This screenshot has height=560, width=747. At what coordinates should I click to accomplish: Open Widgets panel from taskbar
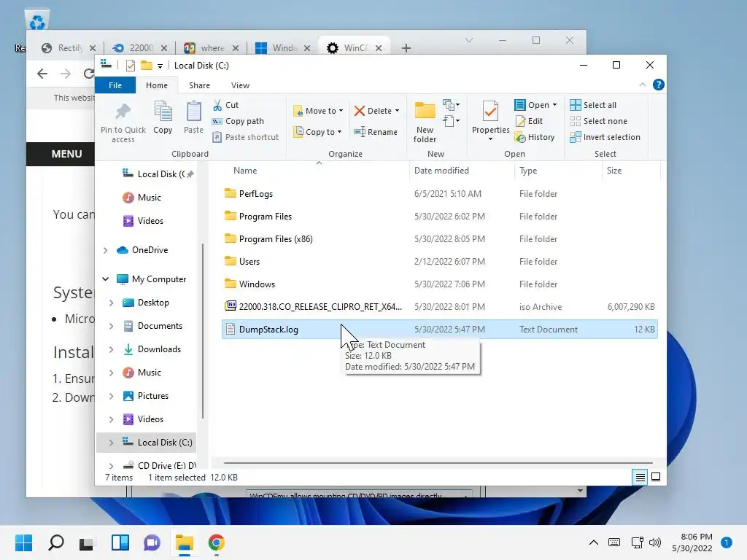click(x=120, y=542)
